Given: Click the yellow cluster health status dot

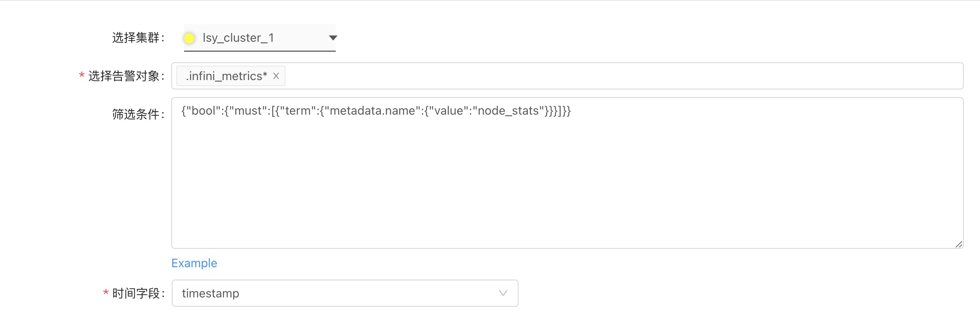Looking at the screenshot, I should coord(189,38).
